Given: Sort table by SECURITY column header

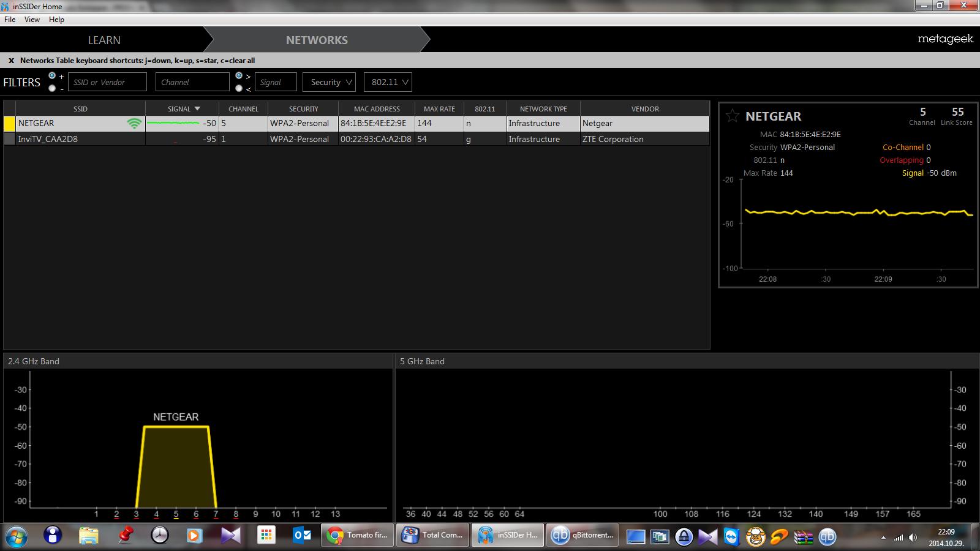Looking at the screenshot, I should click(303, 108).
